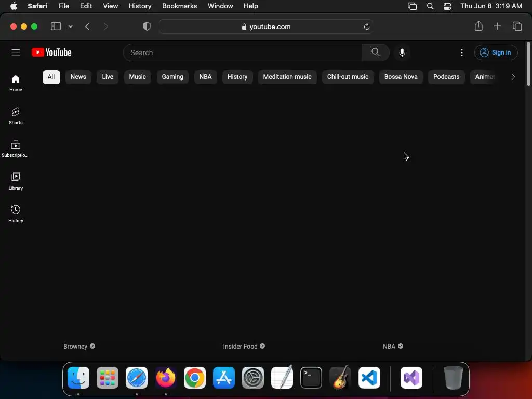
Task: Open Terminal from the dock
Action: point(311,378)
